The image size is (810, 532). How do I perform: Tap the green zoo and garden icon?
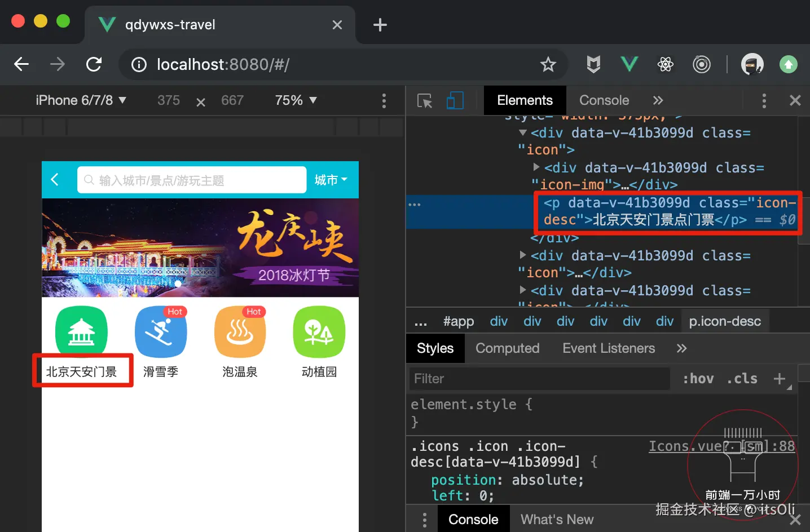[319, 332]
